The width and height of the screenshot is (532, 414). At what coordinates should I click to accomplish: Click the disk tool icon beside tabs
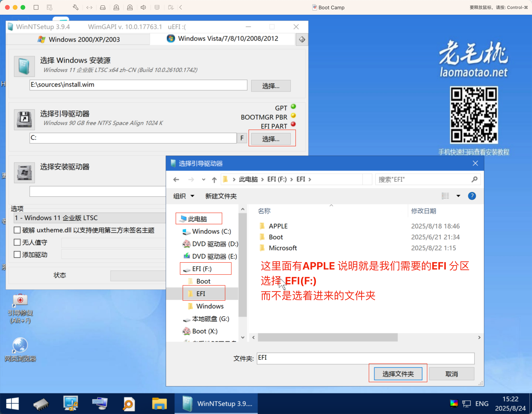[302, 39]
